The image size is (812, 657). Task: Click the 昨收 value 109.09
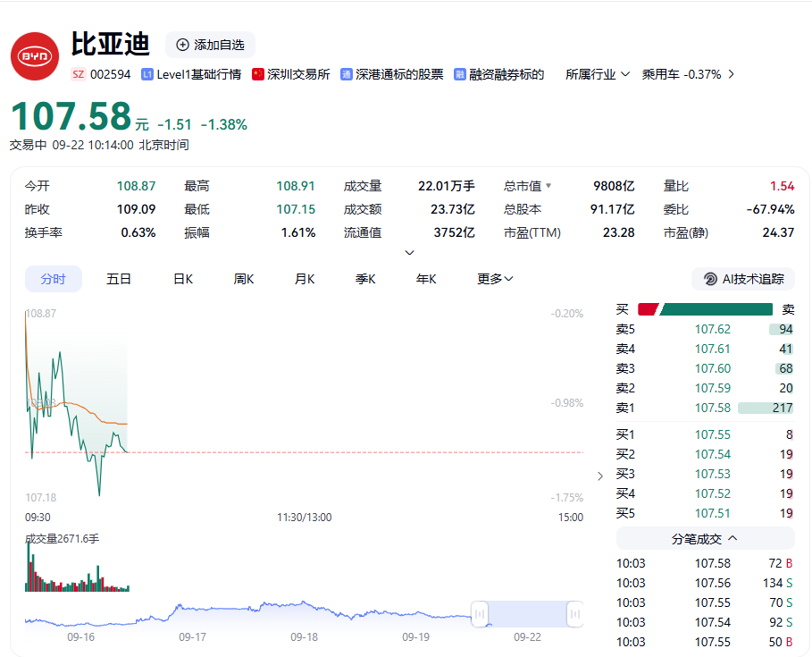[x=136, y=209]
